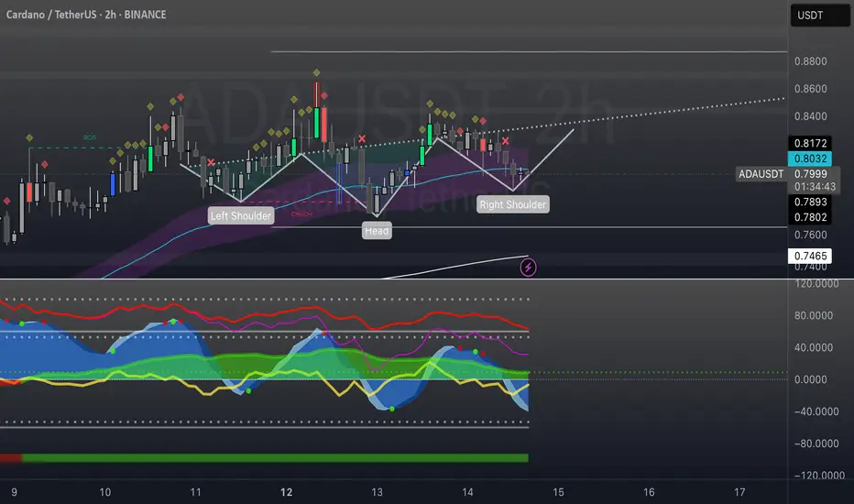Click date 9 on time axis
The image size is (854, 504).
tap(14, 493)
